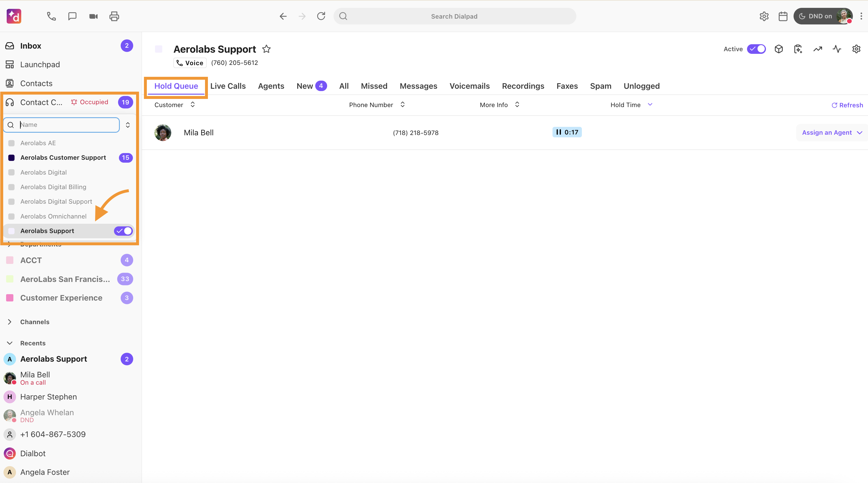Open the calendar icon in top bar

coord(783,16)
